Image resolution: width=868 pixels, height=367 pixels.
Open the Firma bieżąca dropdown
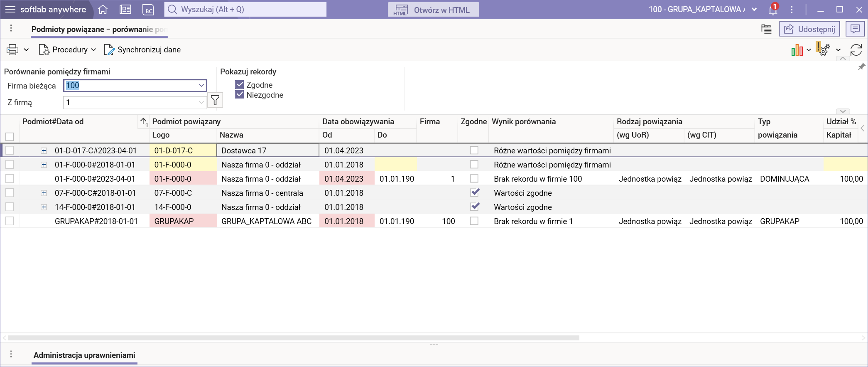tap(201, 86)
